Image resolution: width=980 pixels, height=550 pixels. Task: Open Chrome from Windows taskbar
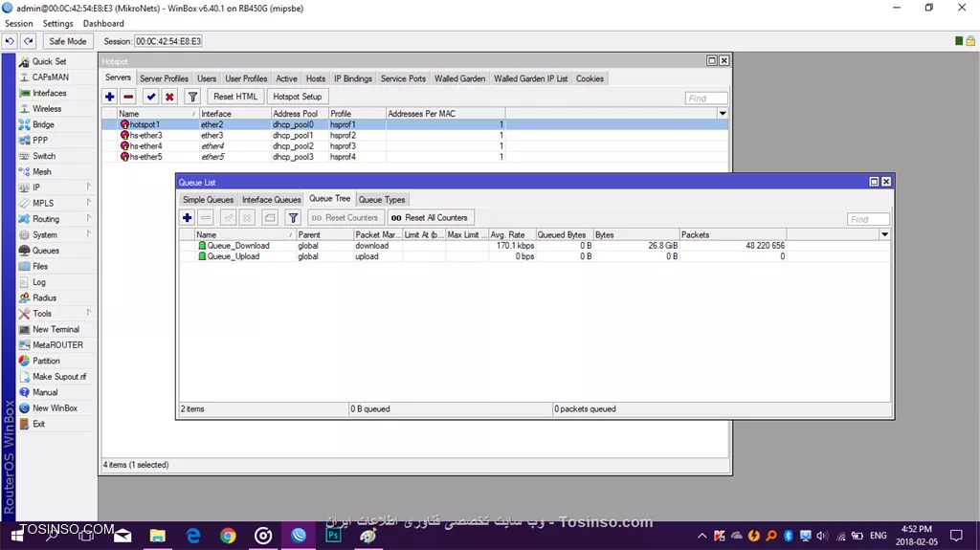click(x=228, y=536)
